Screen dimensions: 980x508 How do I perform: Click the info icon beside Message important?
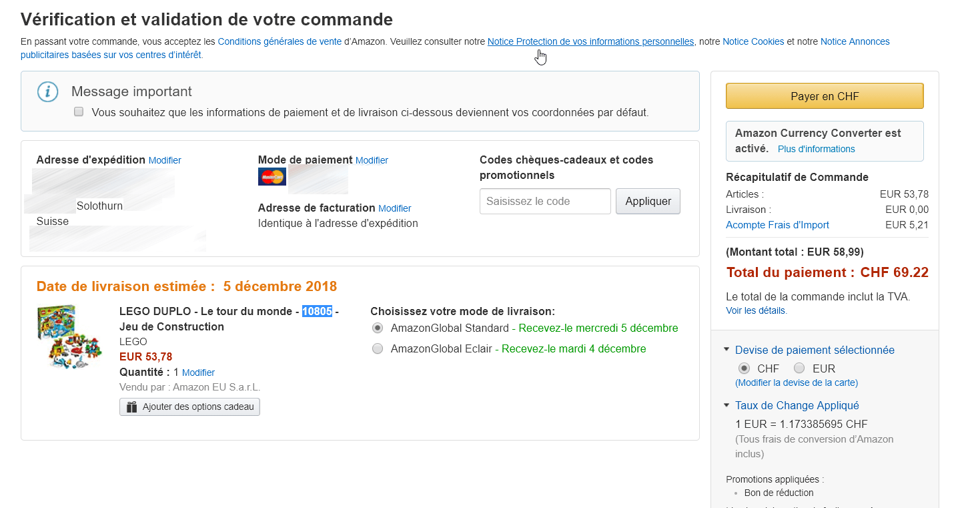(47, 91)
